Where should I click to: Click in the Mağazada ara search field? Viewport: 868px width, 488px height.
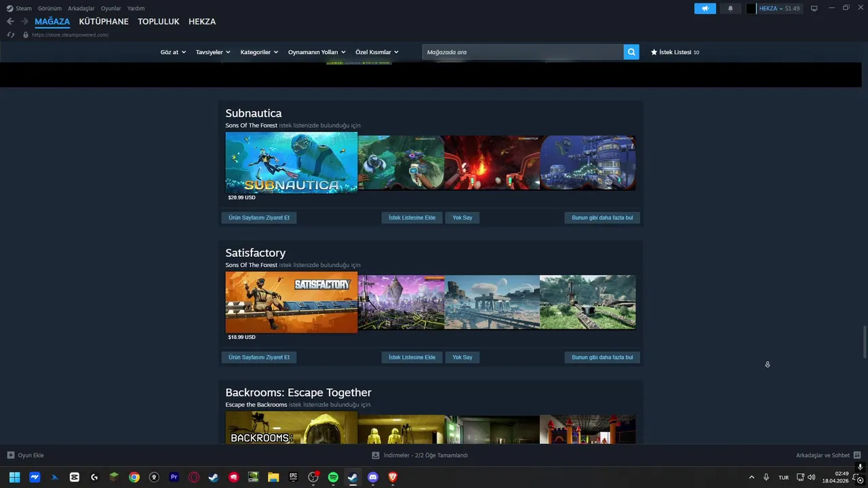click(x=523, y=52)
